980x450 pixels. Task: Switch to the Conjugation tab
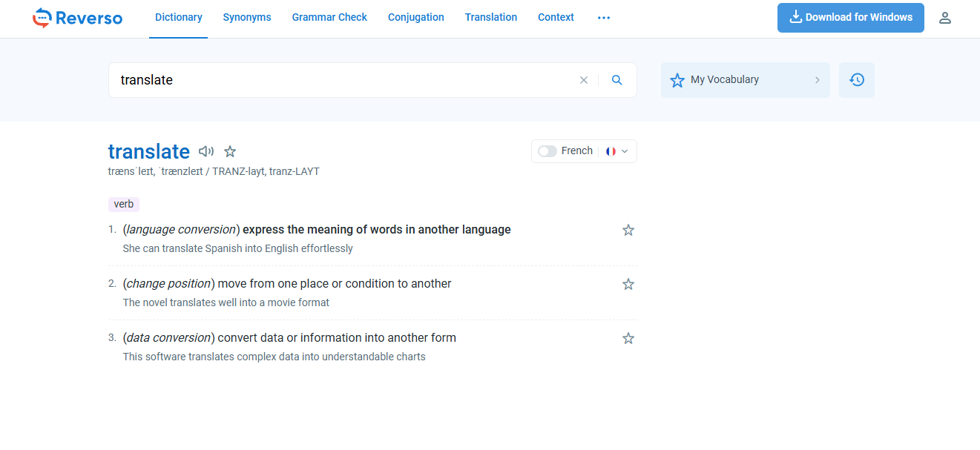[416, 17]
